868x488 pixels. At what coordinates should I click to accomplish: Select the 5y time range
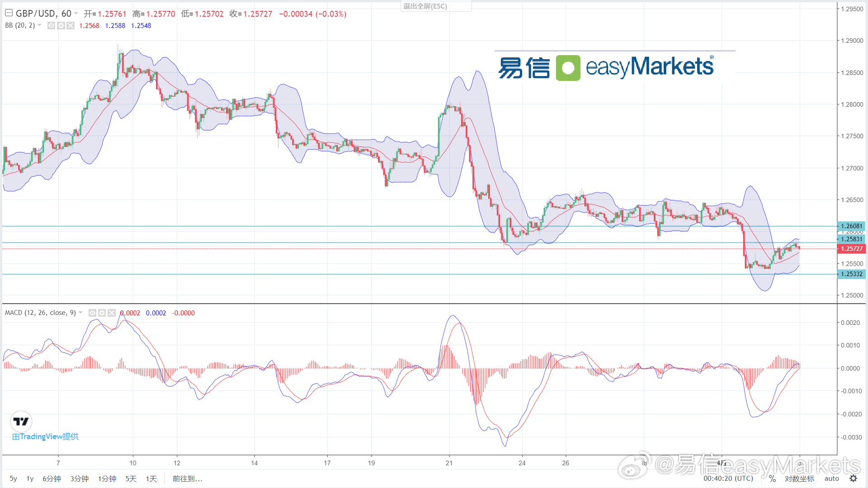click(x=14, y=479)
